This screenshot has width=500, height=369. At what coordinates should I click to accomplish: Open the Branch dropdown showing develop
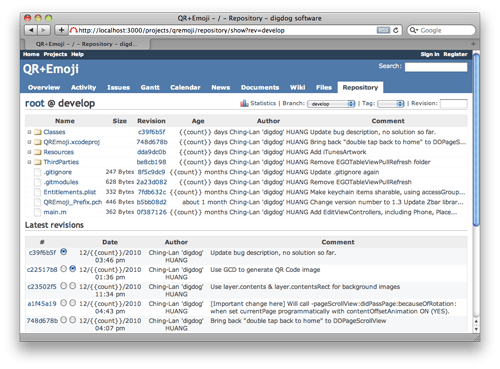(x=331, y=104)
